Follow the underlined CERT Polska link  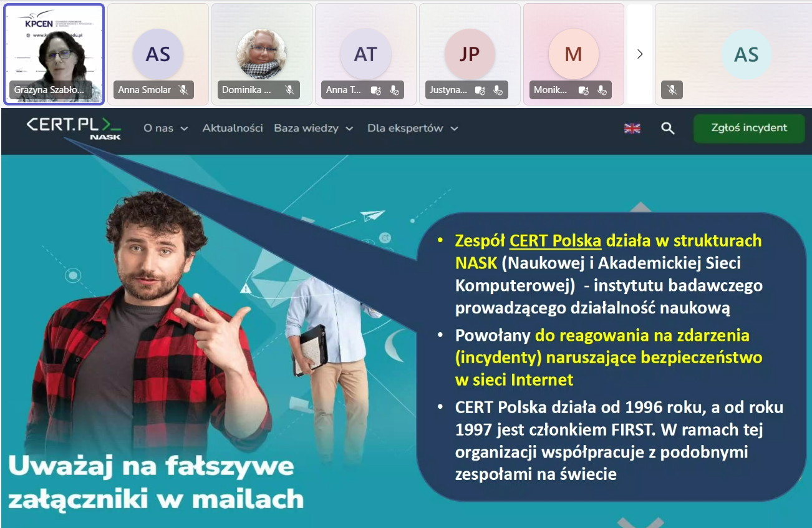[556, 241]
